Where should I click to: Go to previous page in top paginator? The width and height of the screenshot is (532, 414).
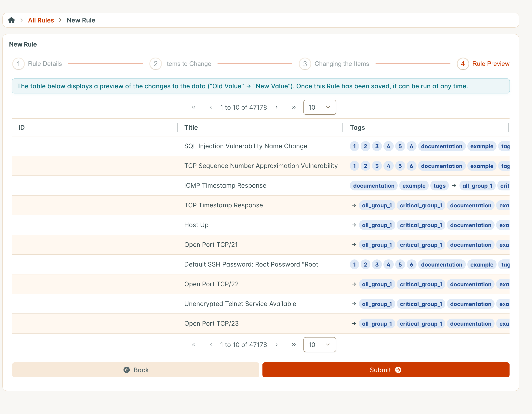(211, 107)
